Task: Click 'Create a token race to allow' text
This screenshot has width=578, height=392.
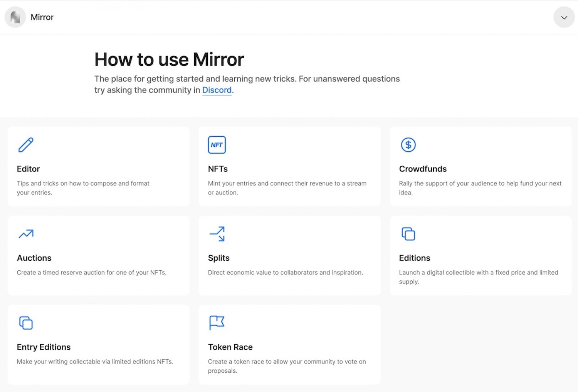Action: 287,366
